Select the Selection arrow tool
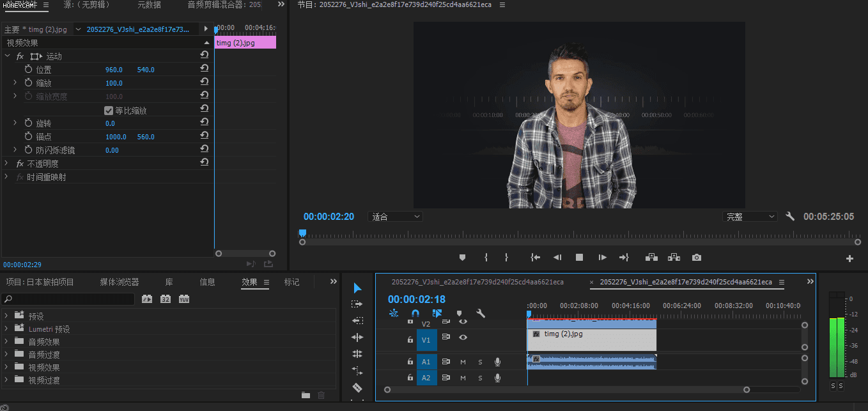 point(357,288)
